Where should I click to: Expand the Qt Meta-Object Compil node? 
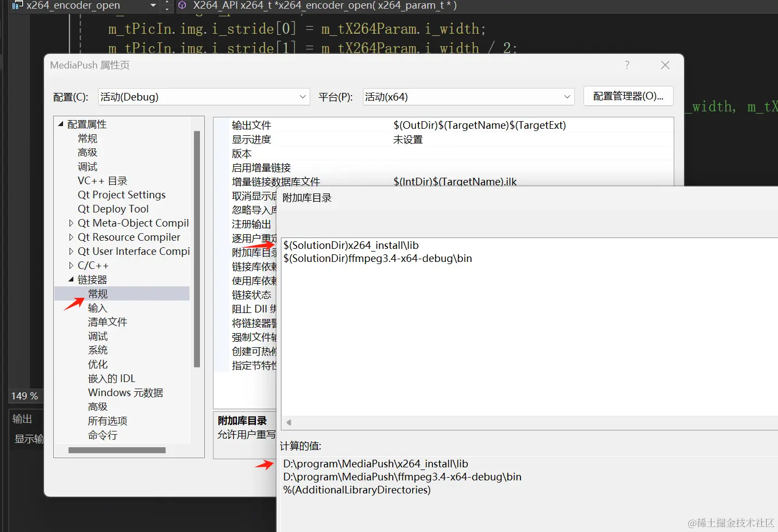coord(71,223)
